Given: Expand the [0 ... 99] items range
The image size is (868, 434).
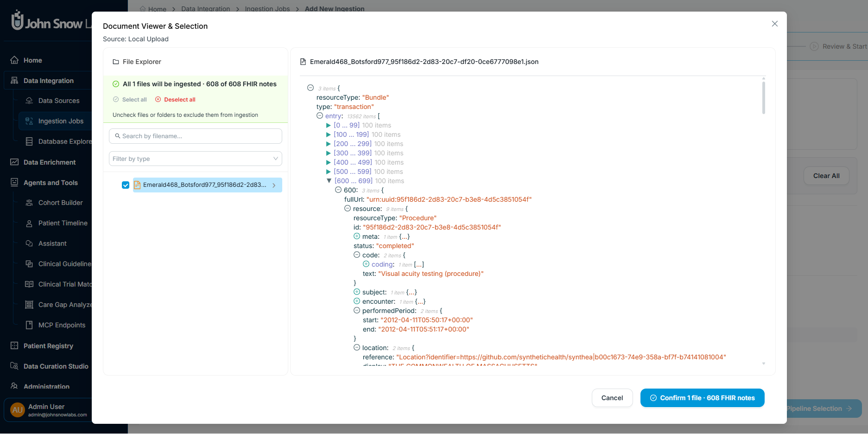Looking at the screenshot, I should pyautogui.click(x=329, y=125).
